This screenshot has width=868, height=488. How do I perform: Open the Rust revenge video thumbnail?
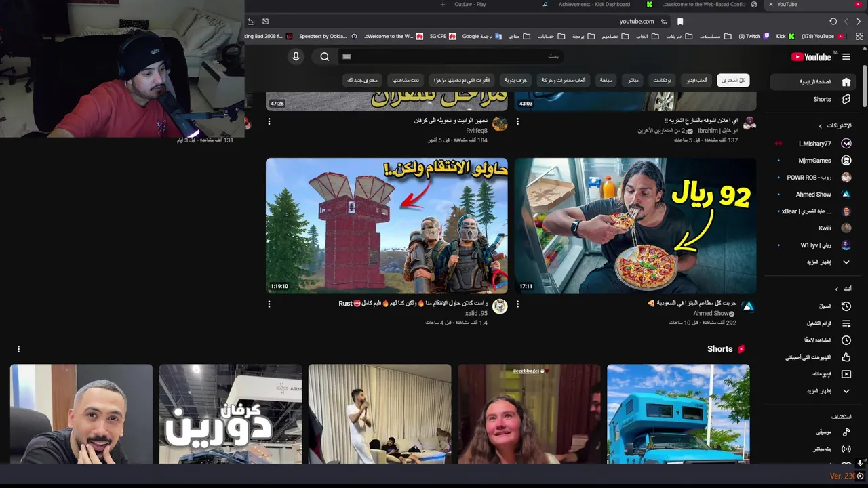coord(387,226)
